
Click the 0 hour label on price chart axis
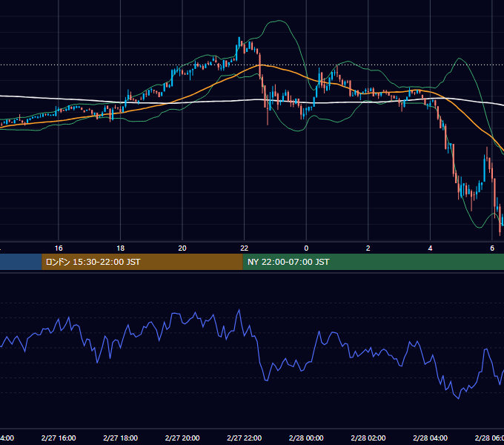tap(306, 248)
